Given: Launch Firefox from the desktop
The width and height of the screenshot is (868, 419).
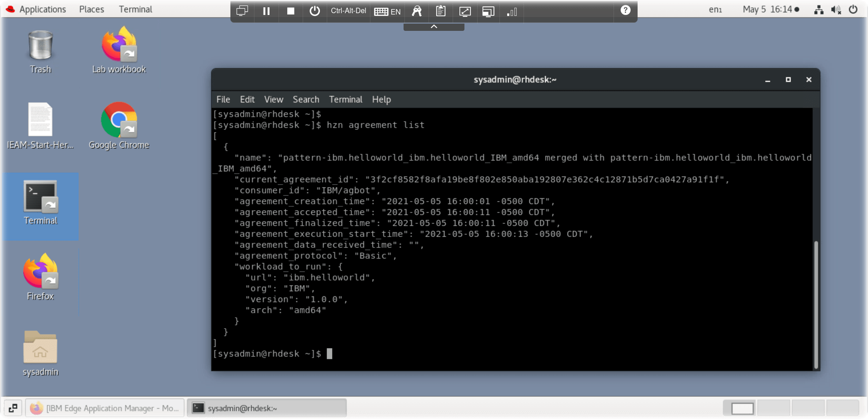Looking at the screenshot, I should pos(40,278).
